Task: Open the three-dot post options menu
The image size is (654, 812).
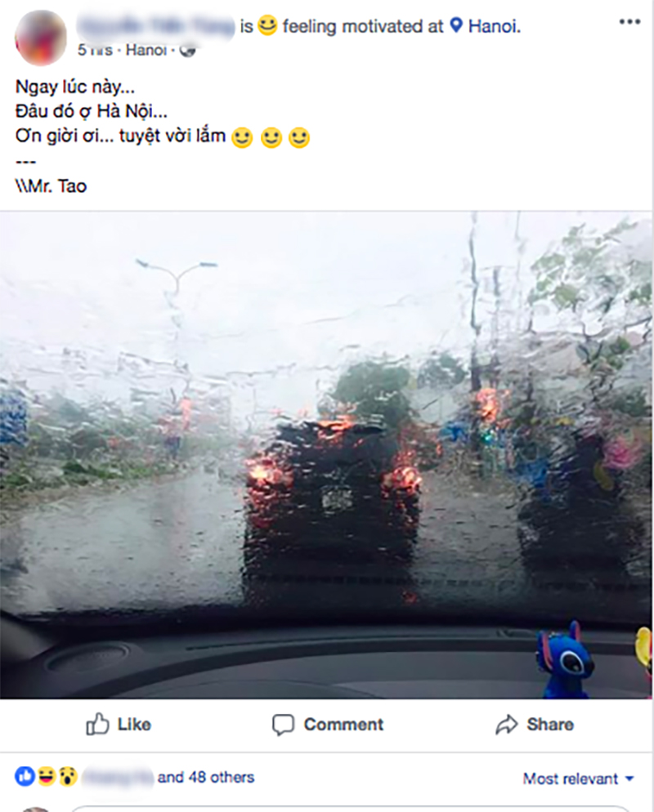Action: click(x=629, y=22)
